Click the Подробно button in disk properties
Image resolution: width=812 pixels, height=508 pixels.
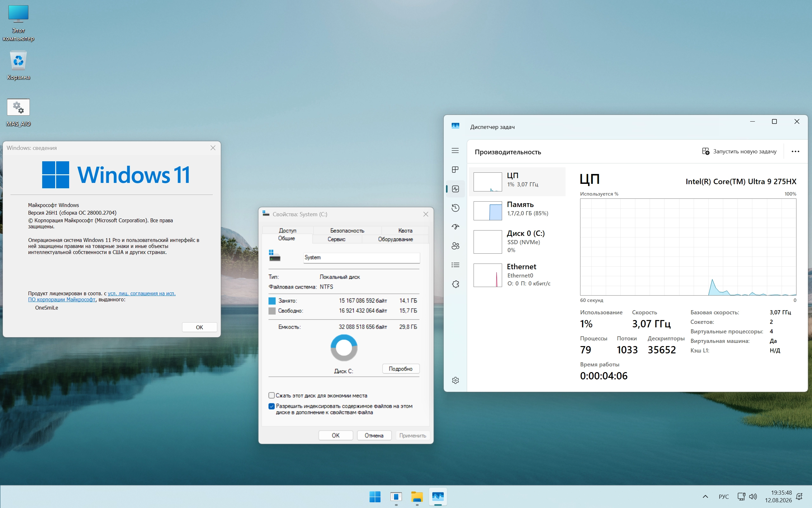click(401, 369)
